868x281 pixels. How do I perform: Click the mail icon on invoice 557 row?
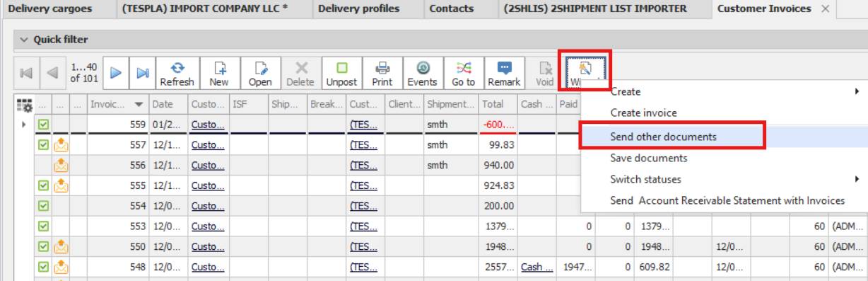click(61, 145)
